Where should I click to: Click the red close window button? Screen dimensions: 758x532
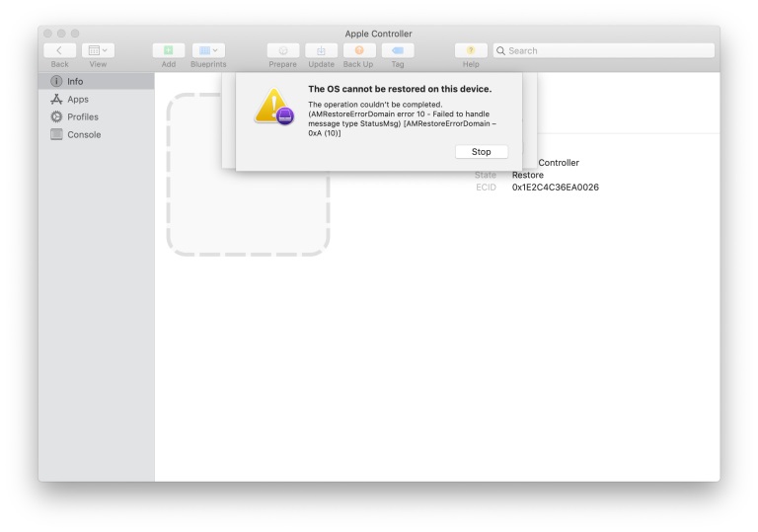(x=47, y=34)
